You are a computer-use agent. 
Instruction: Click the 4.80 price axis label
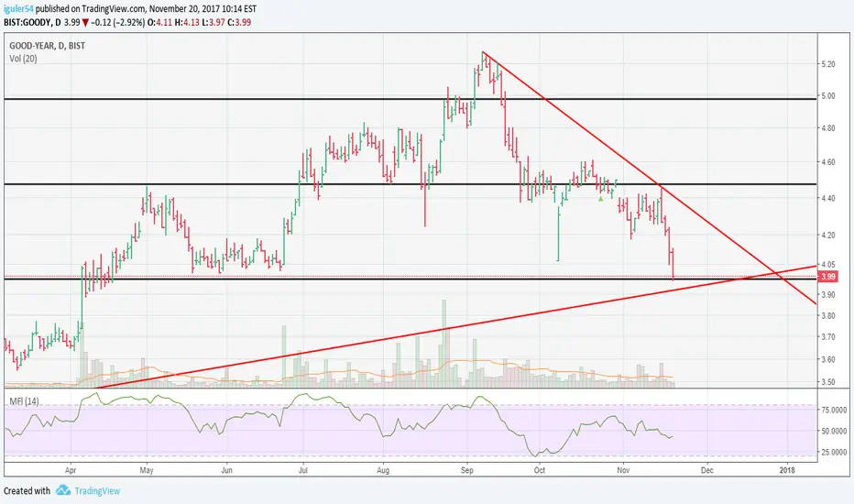coord(827,128)
